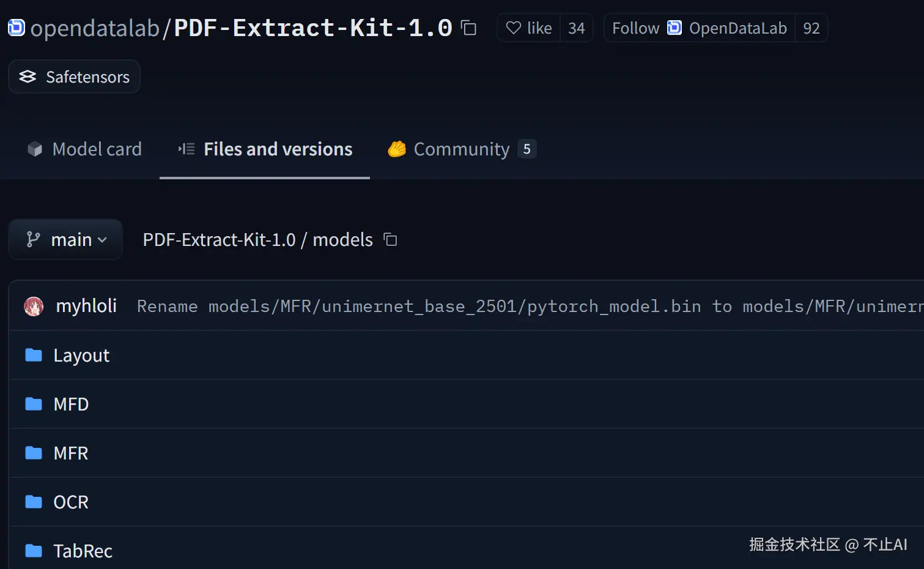Go to the PDF-Extract-Kit-1.0 root folder link
Screen dimensions: 924x569
(219, 240)
